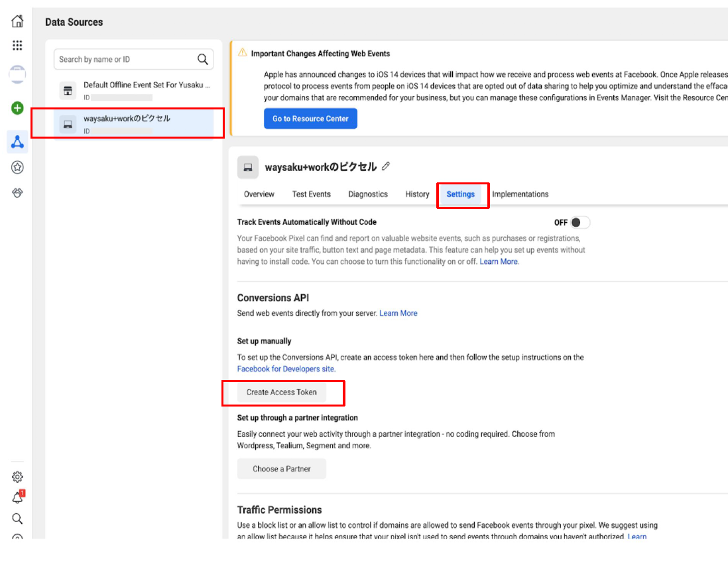Click the green plus connect data sources icon
The height and width of the screenshot is (569, 728).
[17, 108]
